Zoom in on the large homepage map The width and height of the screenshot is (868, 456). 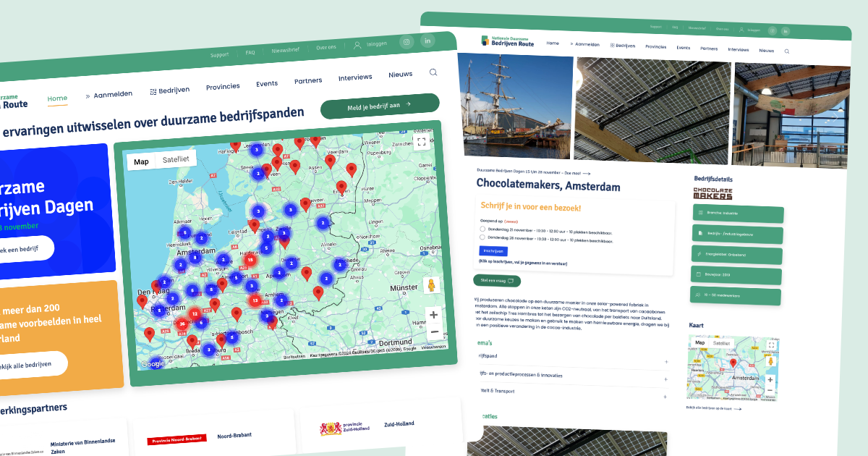point(433,315)
